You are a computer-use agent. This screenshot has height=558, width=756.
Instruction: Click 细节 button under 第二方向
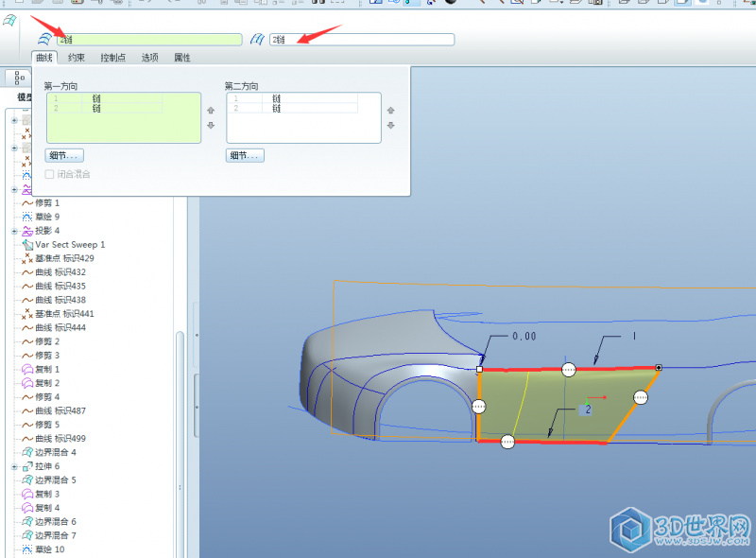click(245, 155)
